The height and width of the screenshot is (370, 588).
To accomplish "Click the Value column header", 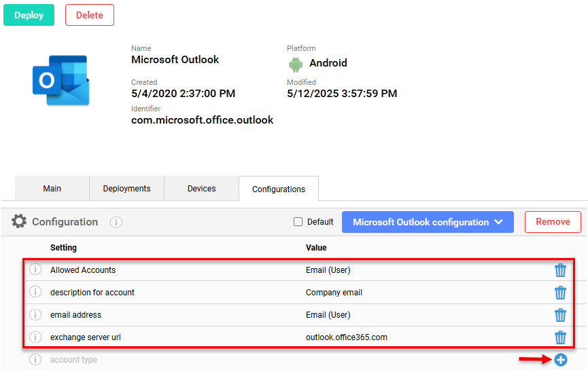I will point(316,248).
